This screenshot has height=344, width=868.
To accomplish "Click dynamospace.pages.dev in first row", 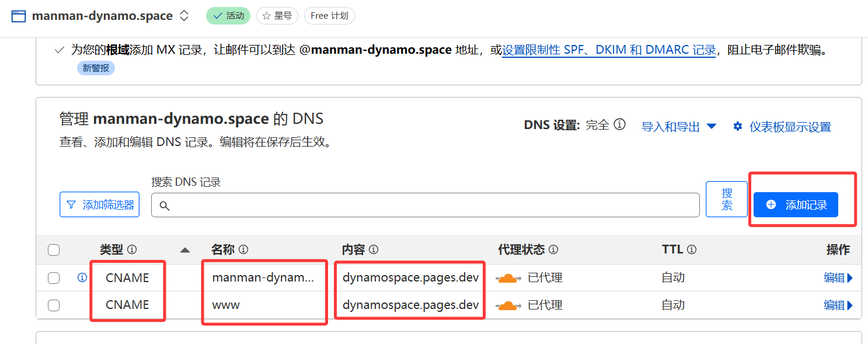I will click(411, 278).
